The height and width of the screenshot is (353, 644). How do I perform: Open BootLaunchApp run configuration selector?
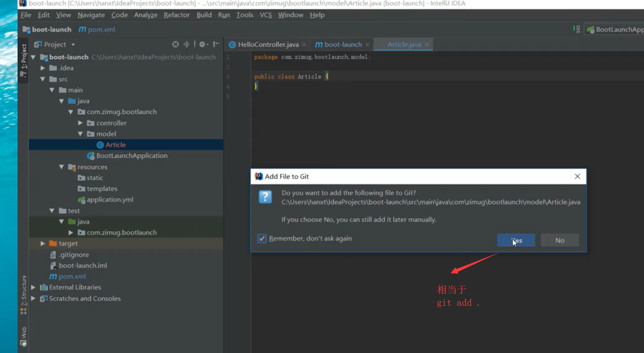[x=614, y=29]
